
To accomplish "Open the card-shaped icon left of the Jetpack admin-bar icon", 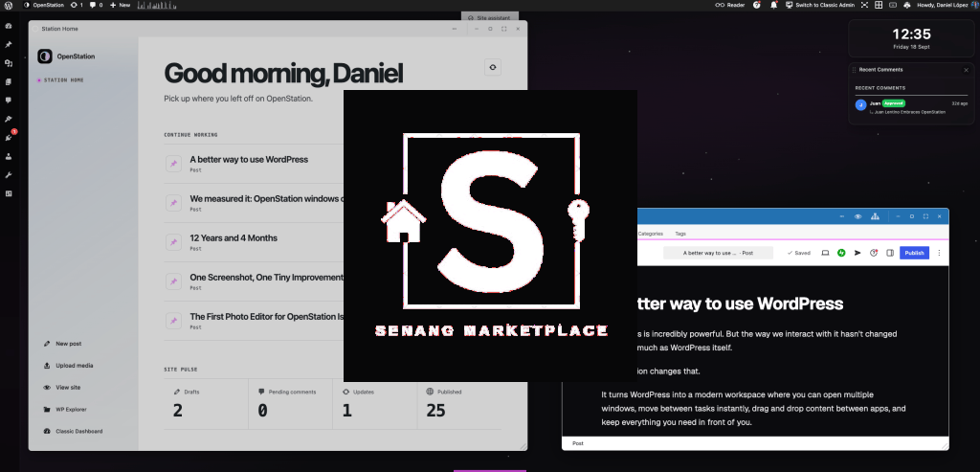I will pyautogui.click(x=893, y=5).
